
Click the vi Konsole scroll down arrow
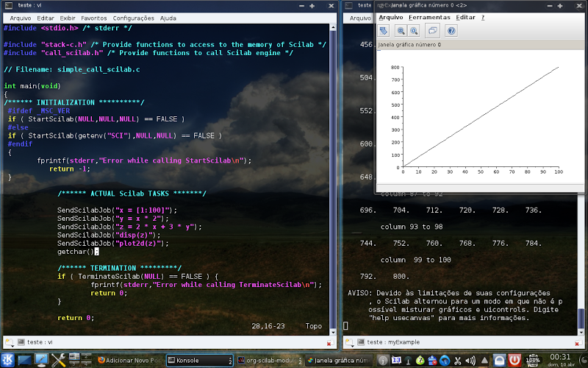click(333, 332)
